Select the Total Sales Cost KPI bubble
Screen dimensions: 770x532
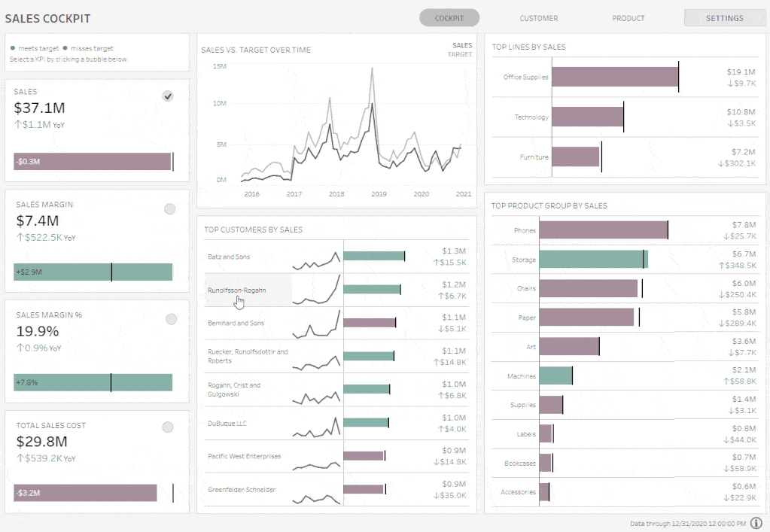(x=167, y=427)
